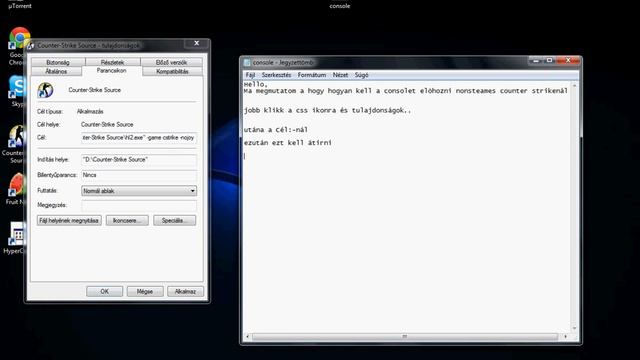
Task: Click 'Counter-Strike Source' value beside Cél helye
Action: pyautogui.click(x=107, y=124)
